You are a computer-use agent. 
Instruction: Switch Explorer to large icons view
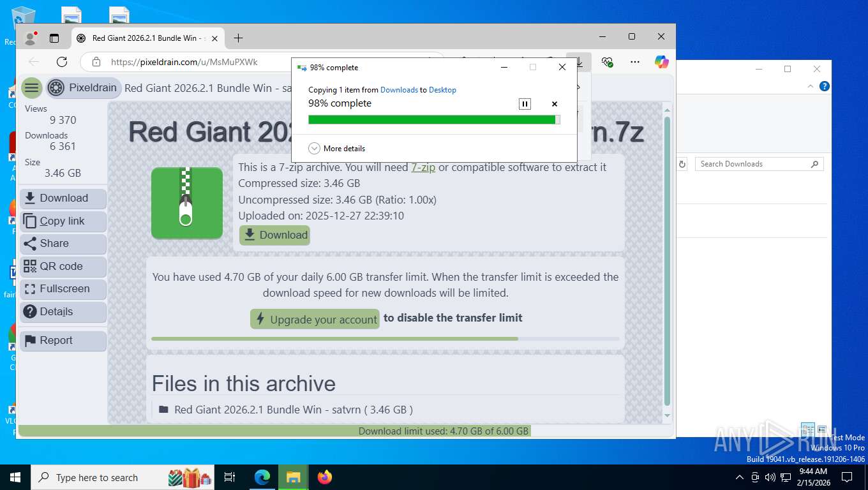pyautogui.click(x=822, y=429)
